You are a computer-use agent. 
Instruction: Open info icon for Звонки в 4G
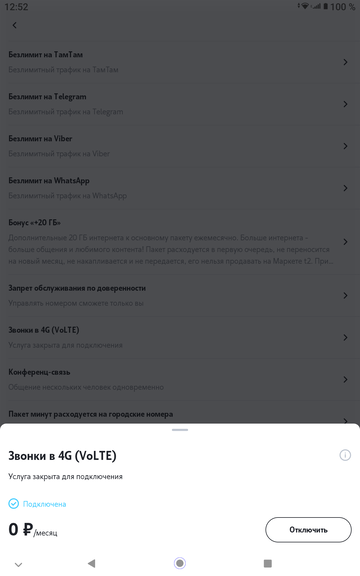(x=345, y=455)
